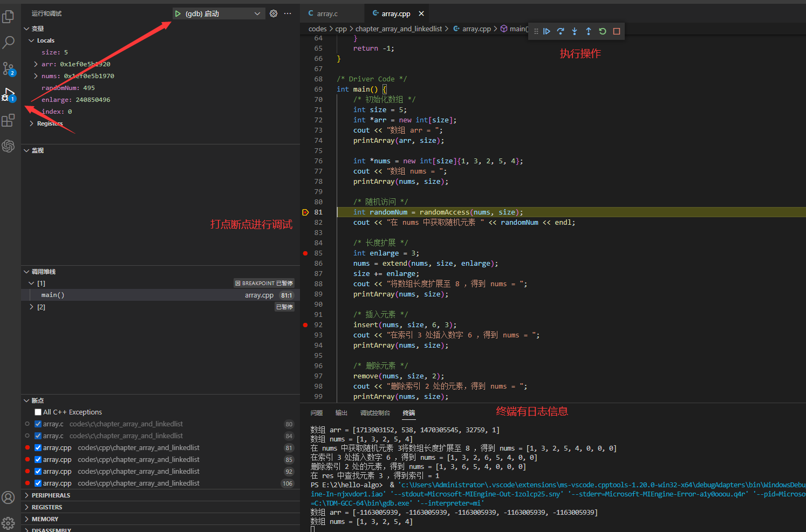The width and height of the screenshot is (806, 532).
Task: Click Stop in the debug toolbar
Action: 617,31
